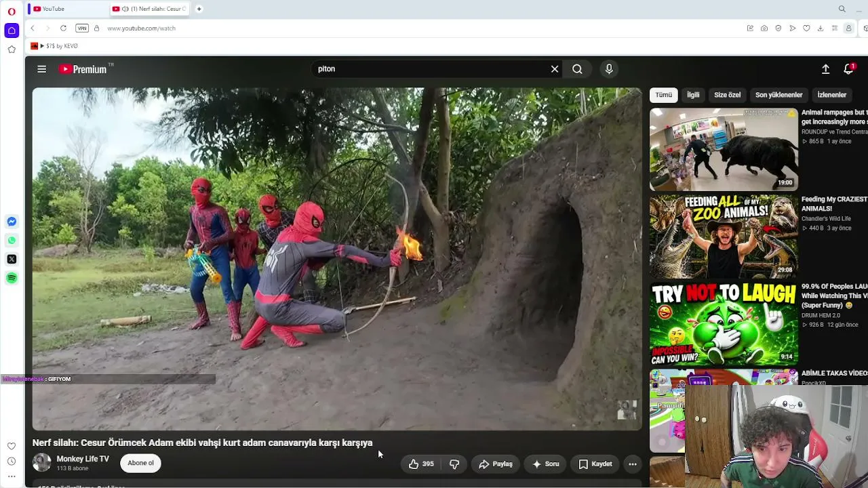Open the Monkey Life TV channel name
This screenshot has height=488, width=868.
click(83, 459)
